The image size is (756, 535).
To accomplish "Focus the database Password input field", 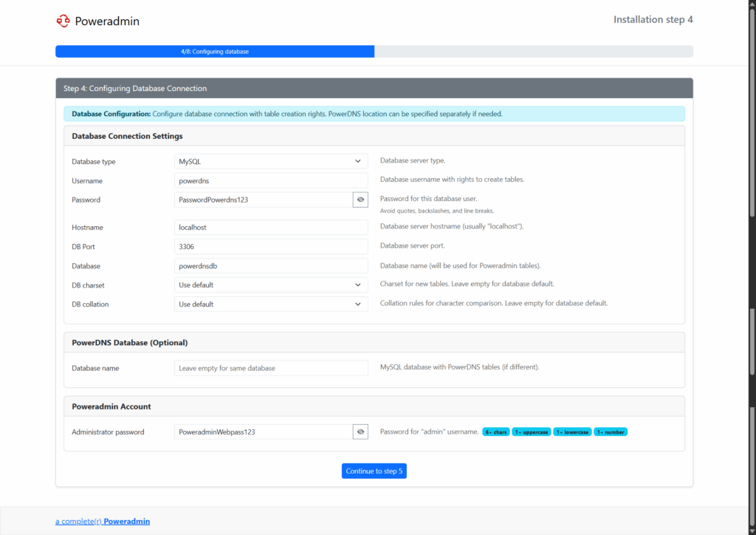I will (264, 200).
